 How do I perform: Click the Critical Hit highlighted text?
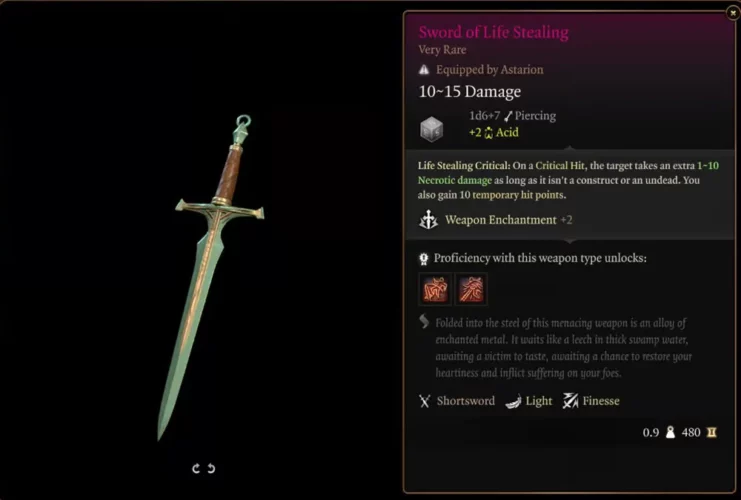[x=559, y=165]
